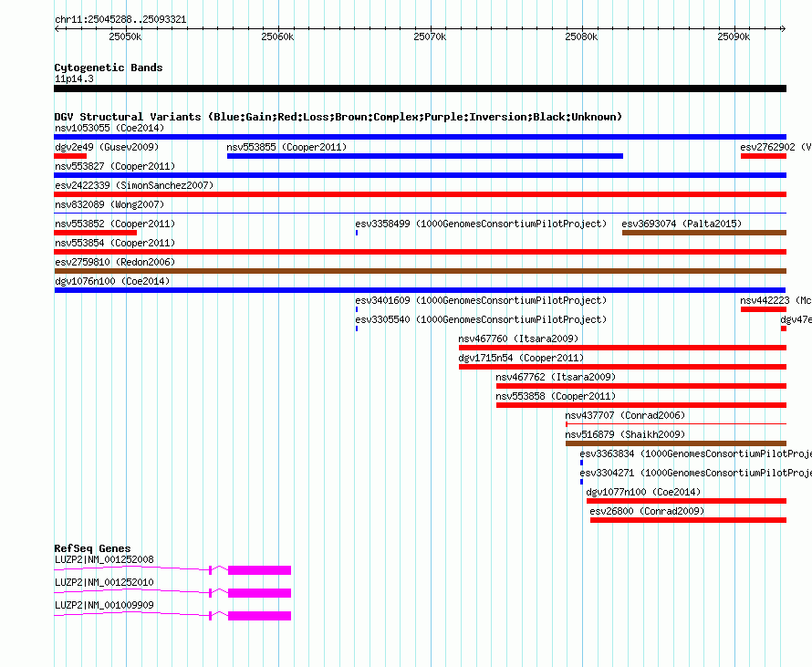Click the nsv553827 (Cooper2011) label
The image size is (812, 667).
115,166
